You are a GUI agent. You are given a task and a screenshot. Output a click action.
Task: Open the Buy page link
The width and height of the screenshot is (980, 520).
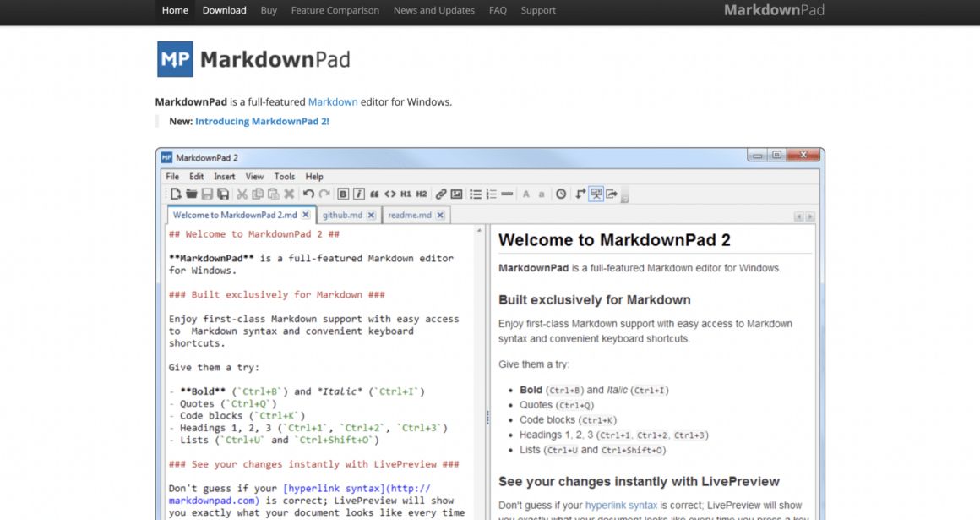tap(269, 10)
